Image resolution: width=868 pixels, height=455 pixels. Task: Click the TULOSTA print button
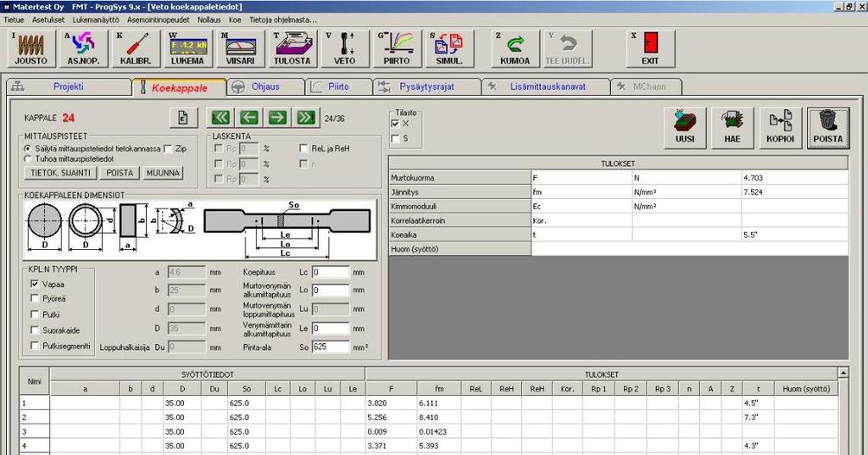click(x=292, y=48)
